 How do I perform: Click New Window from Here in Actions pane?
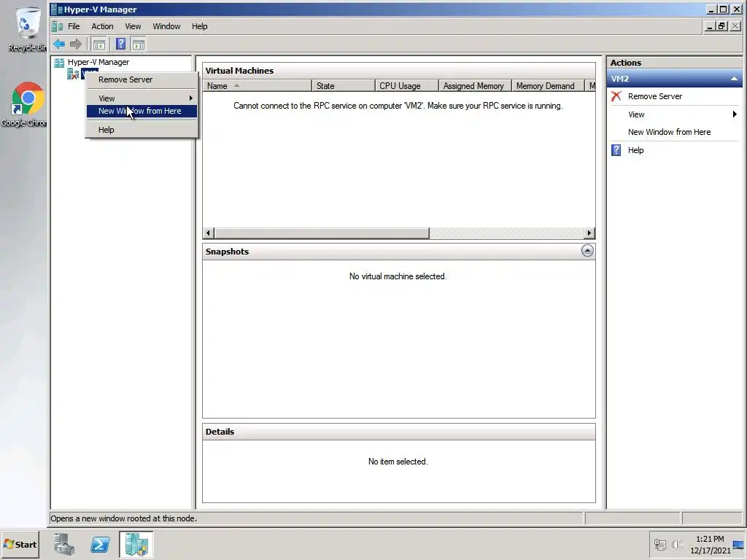669,132
